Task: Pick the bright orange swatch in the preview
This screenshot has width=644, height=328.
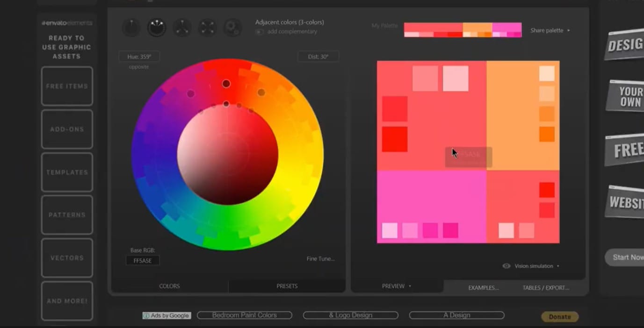Action: pyautogui.click(x=547, y=135)
